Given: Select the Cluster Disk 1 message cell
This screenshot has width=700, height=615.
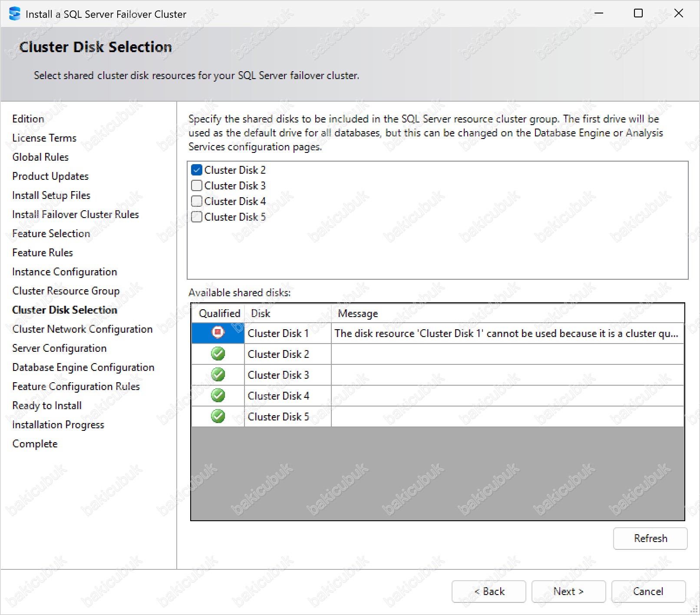Looking at the screenshot, I should [x=506, y=333].
